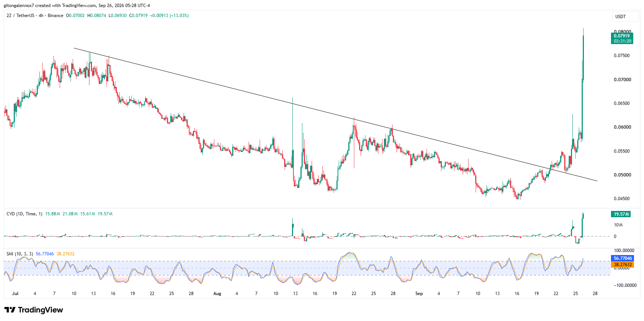
Task: Select the ZZ / TetherUS symbol title
Action: point(20,16)
